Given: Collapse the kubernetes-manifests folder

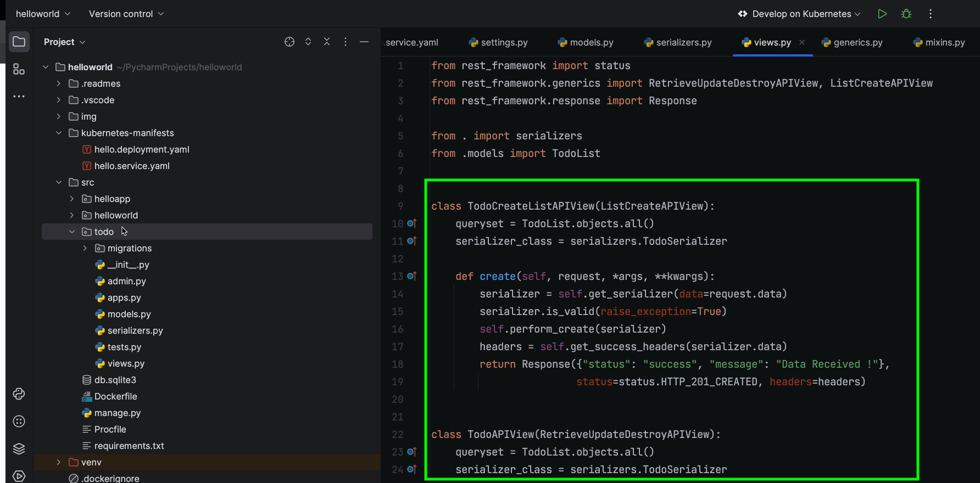Looking at the screenshot, I should 59,133.
